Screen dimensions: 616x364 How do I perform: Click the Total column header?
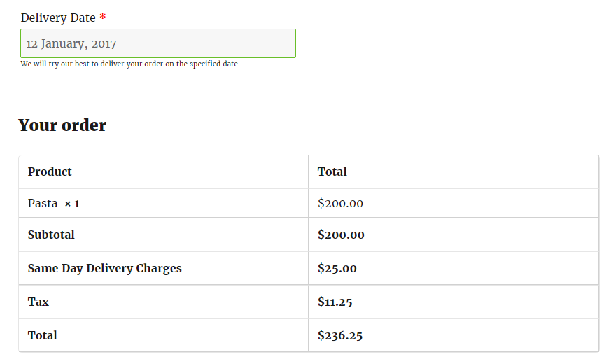coord(332,171)
